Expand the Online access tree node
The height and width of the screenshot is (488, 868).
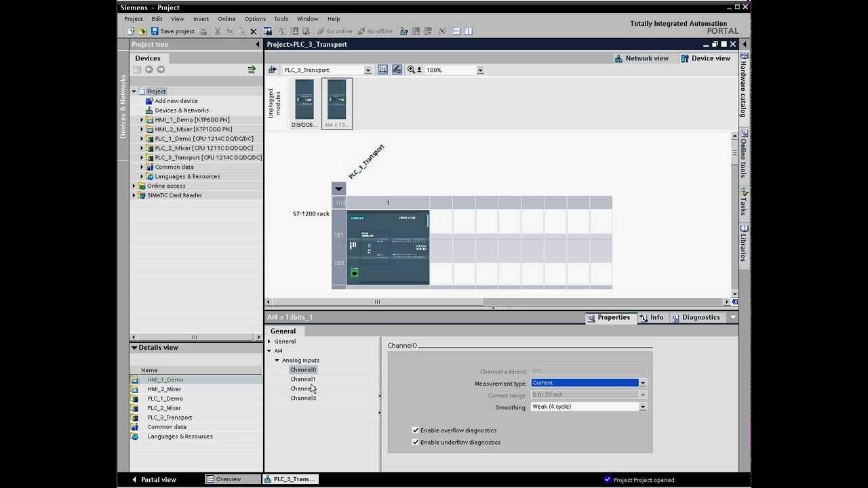point(134,186)
